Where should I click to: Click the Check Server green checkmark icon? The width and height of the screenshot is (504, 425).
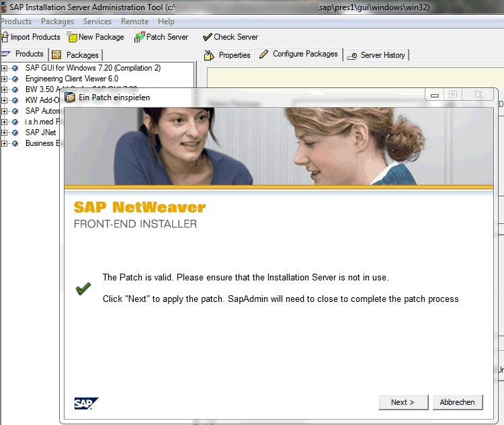pyautogui.click(x=208, y=37)
